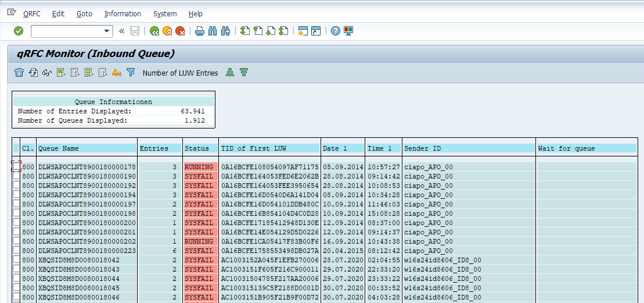Tick checkbox for queue DLWSAPOCLNT8900180000200
Viewport: 644px width, 303px height.
(x=16, y=223)
